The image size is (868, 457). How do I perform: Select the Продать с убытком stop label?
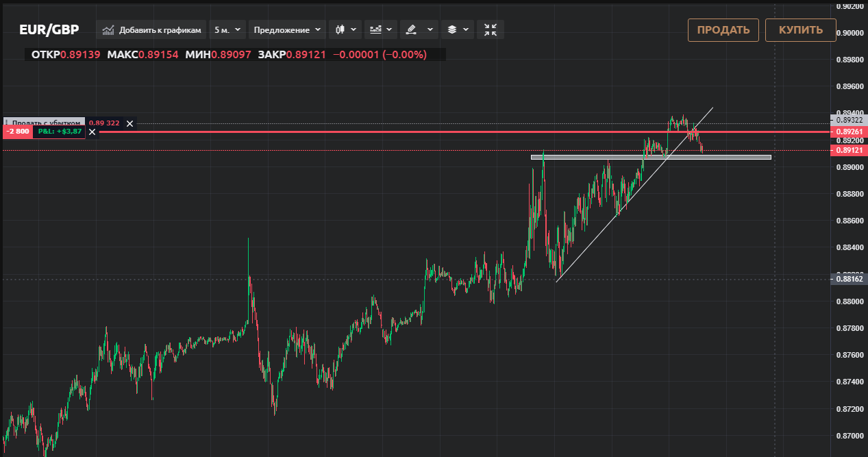click(45, 123)
